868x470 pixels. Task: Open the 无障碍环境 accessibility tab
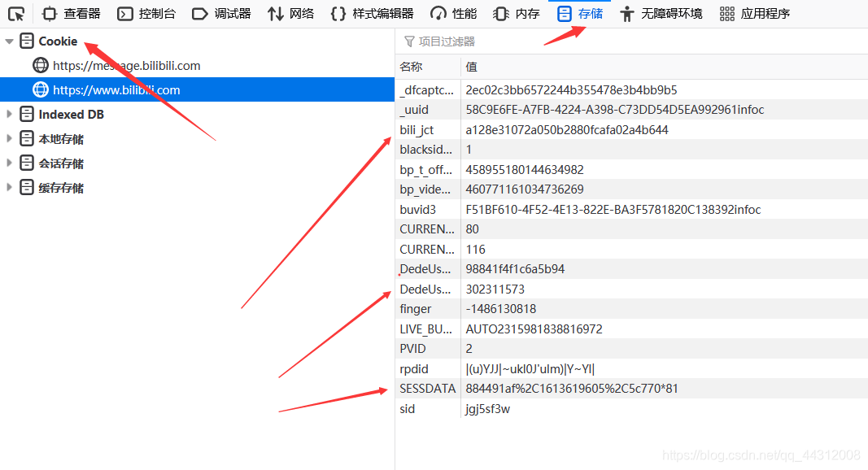point(661,13)
